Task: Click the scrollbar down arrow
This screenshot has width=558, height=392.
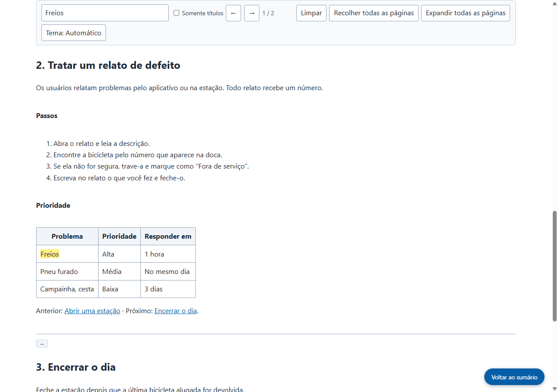Action: tap(555, 389)
